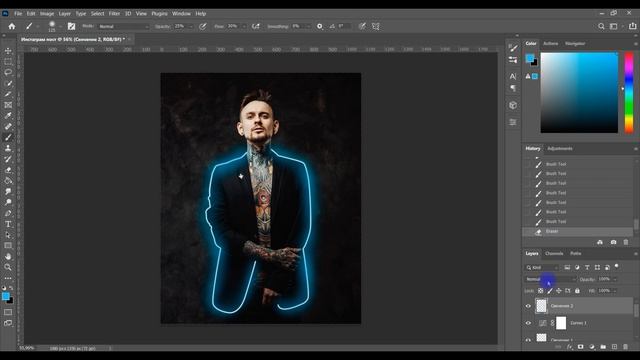Open the brush preset picker dropdown
The height and width of the screenshot is (360, 640).
[x=60, y=27]
